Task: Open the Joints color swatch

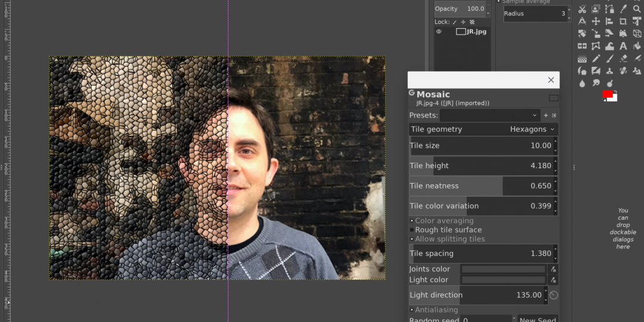Action: [503, 269]
